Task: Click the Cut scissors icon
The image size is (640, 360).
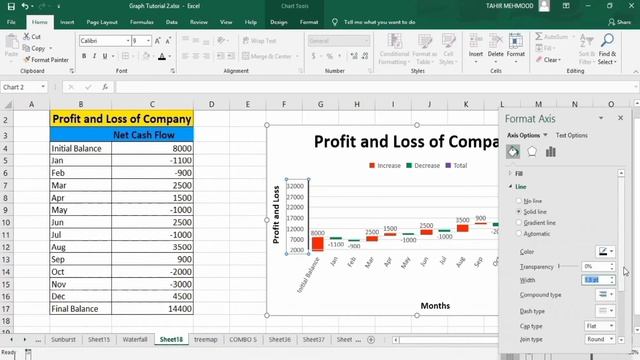Action: pyautogui.click(x=27, y=36)
